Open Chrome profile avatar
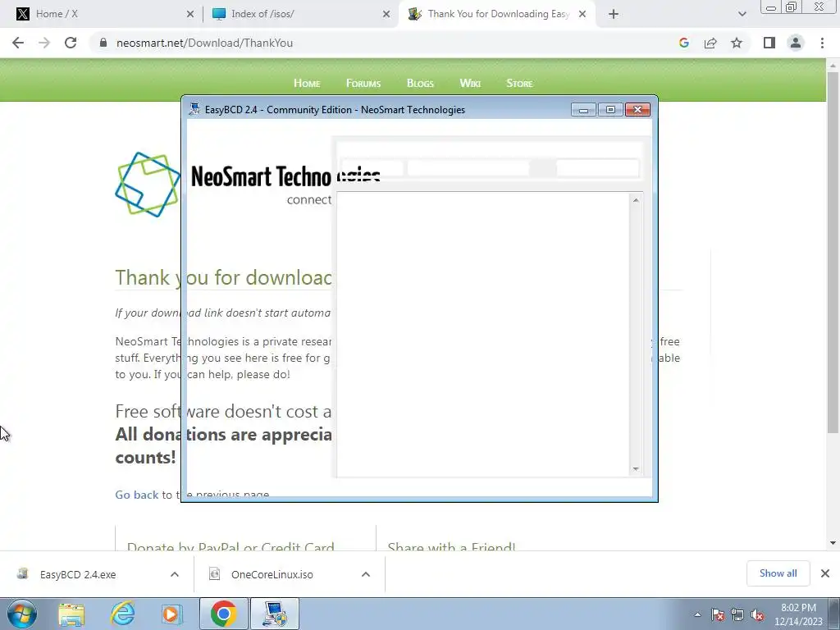The height and width of the screenshot is (630, 840). [796, 43]
